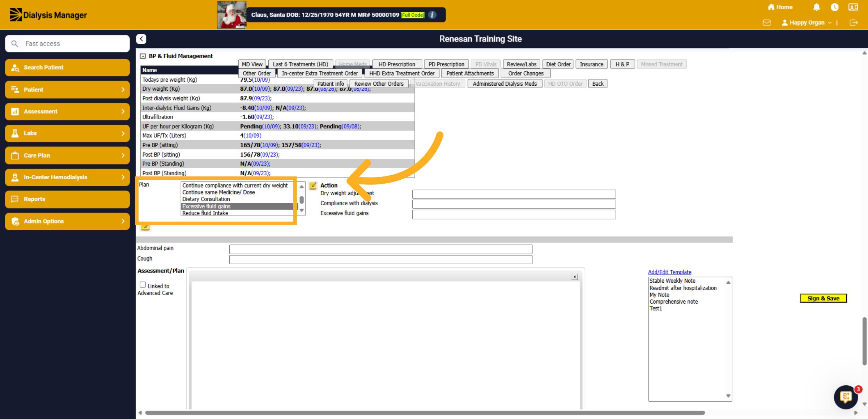
Task: Click the Search Patient sidebar icon
Action: click(15, 68)
